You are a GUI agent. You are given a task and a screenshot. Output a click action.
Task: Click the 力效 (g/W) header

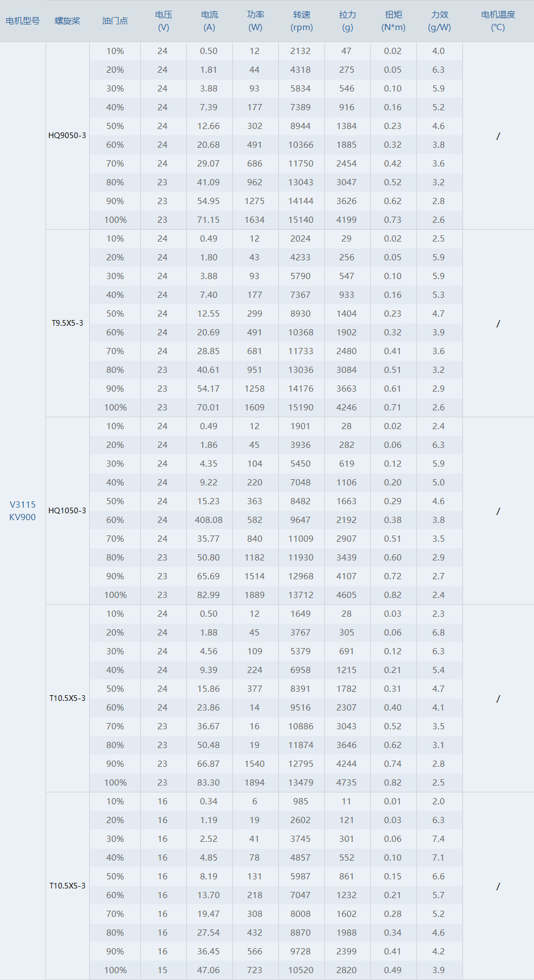pyautogui.click(x=440, y=21)
